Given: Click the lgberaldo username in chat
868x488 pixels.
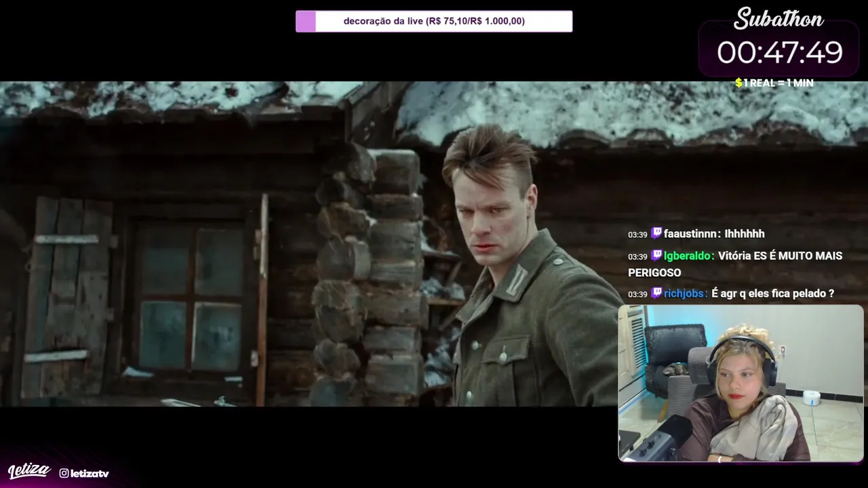Looking at the screenshot, I should tap(689, 256).
